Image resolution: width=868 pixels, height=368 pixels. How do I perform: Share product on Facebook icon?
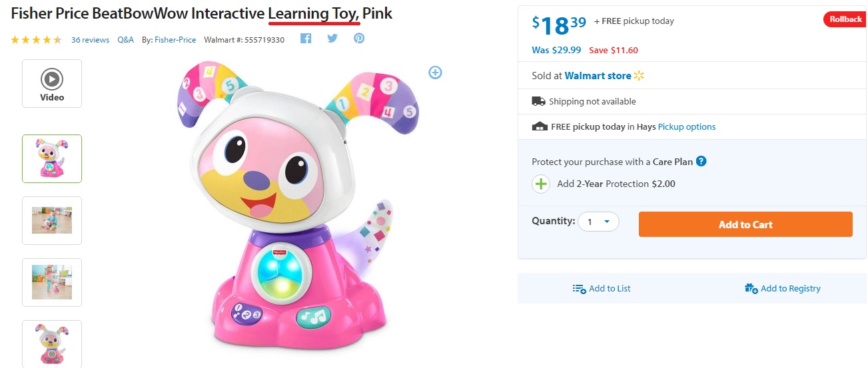click(306, 39)
